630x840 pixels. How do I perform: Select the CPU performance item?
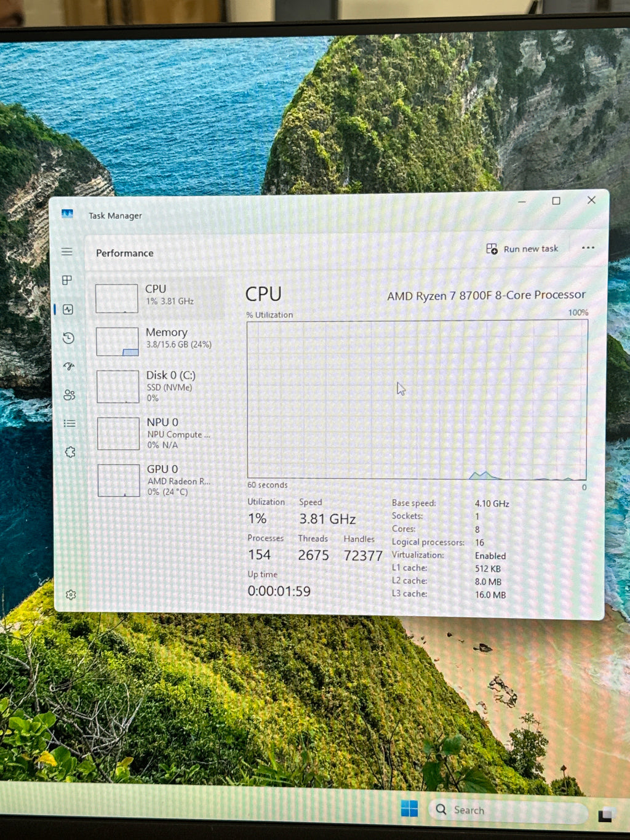point(159,297)
